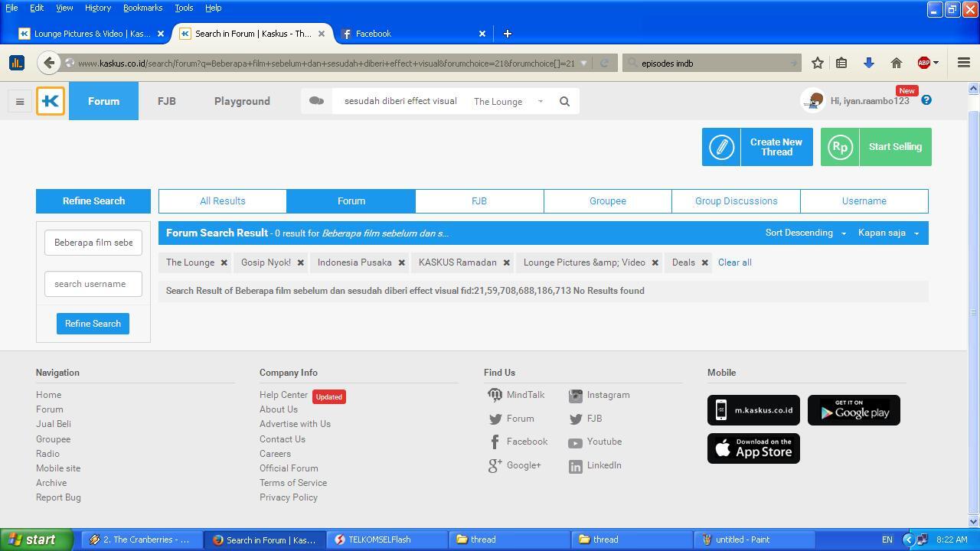Viewport: 980px width, 551px height.
Task: Remove the Deals filter tag
Action: point(704,262)
